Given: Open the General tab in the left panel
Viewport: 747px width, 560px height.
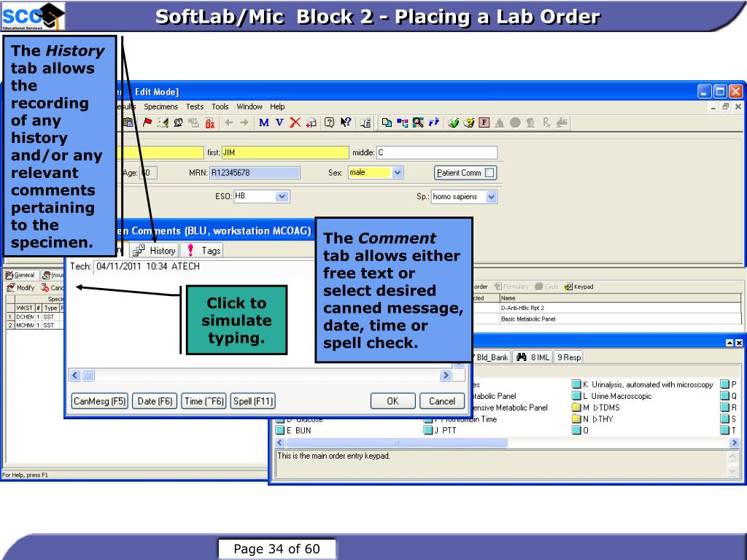Looking at the screenshot, I should pos(20,275).
